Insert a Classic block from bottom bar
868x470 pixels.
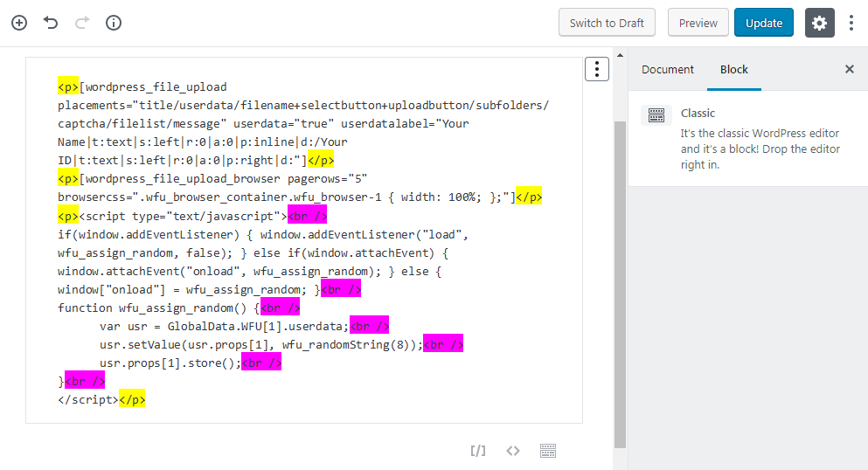click(x=548, y=451)
